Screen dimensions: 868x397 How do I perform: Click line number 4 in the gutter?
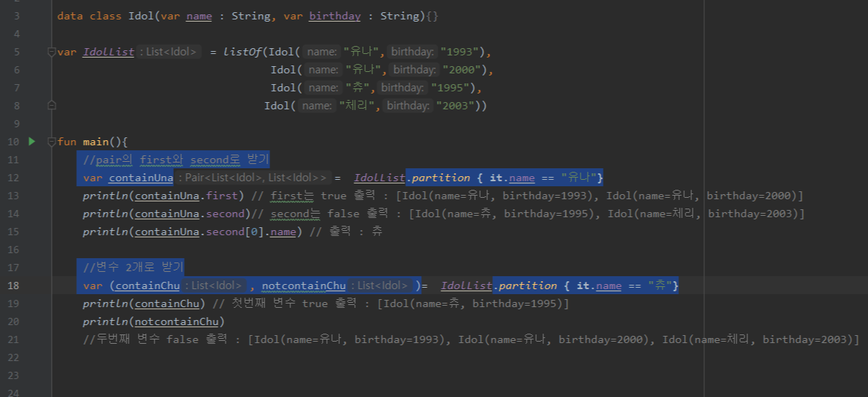point(17,34)
